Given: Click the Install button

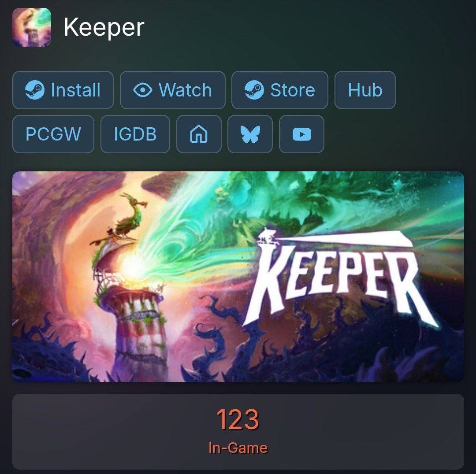Looking at the screenshot, I should tap(63, 90).
